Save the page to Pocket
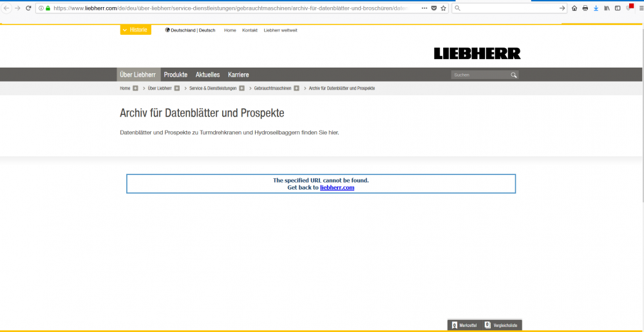This screenshot has width=644, height=332. click(x=434, y=8)
